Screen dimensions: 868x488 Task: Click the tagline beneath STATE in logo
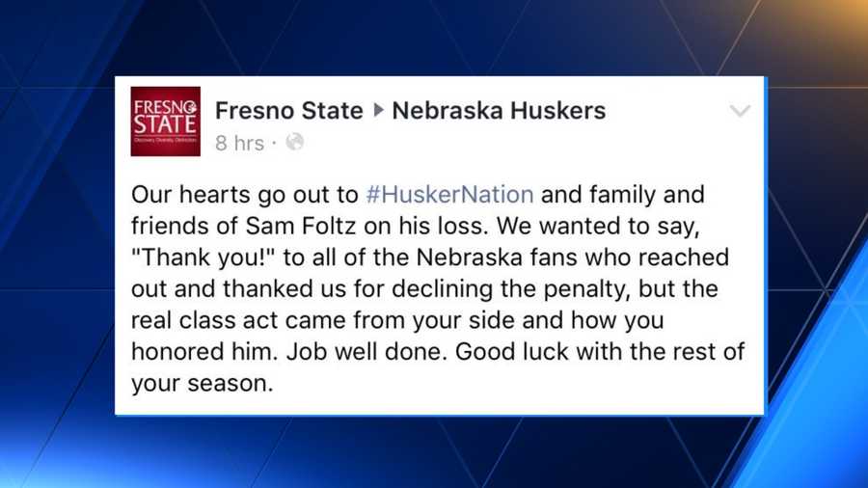166,140
